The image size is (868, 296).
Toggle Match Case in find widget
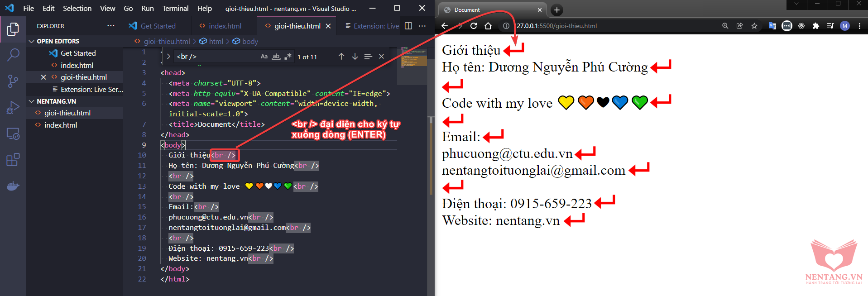pyautogui.click(x=264, y=57)
